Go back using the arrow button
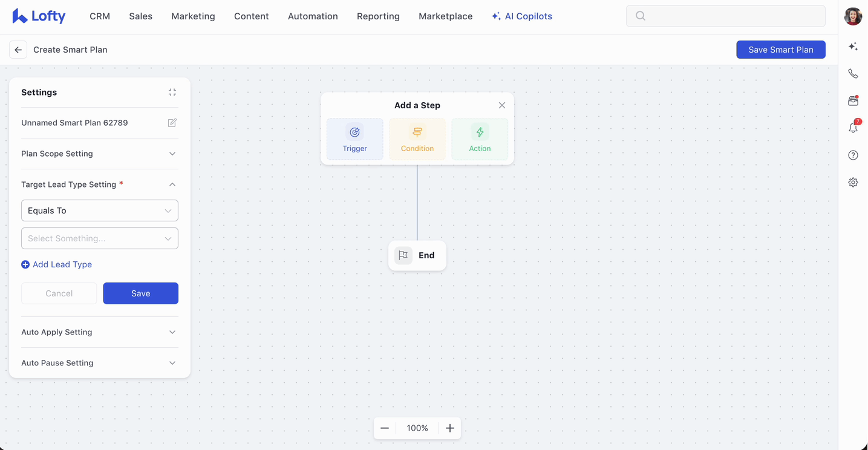Screen dimensions: 868x450 pyautogui.click(x=18, y=50)
